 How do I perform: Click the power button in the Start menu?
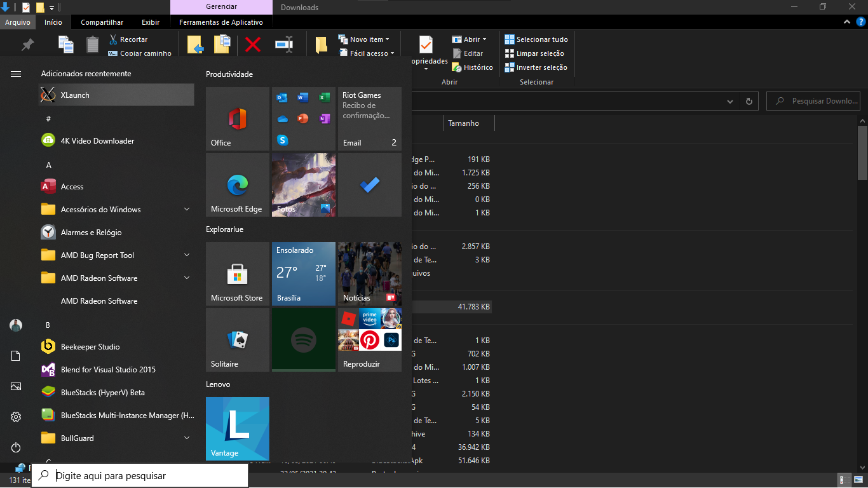click(x=15, y=447)
